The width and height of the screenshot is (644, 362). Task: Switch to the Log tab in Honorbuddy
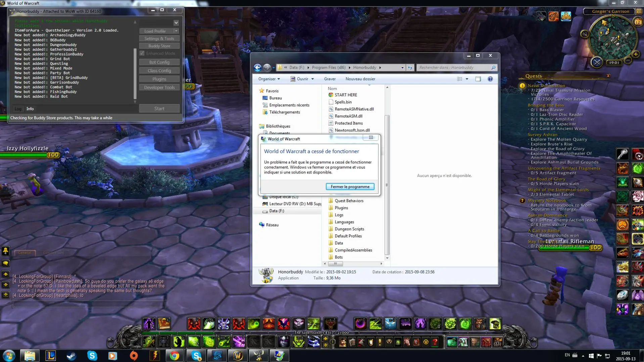click(x=18, y=109)
